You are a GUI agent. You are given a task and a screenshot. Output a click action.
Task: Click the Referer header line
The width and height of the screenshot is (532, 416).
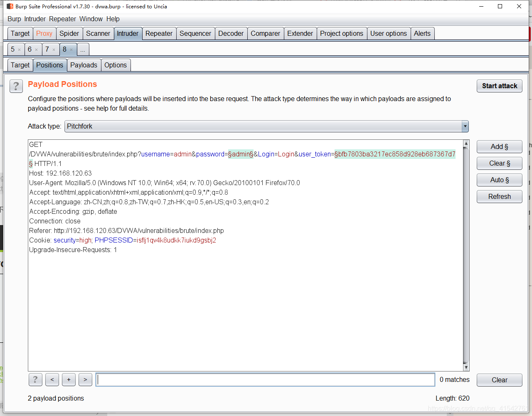tap(126, 230)
